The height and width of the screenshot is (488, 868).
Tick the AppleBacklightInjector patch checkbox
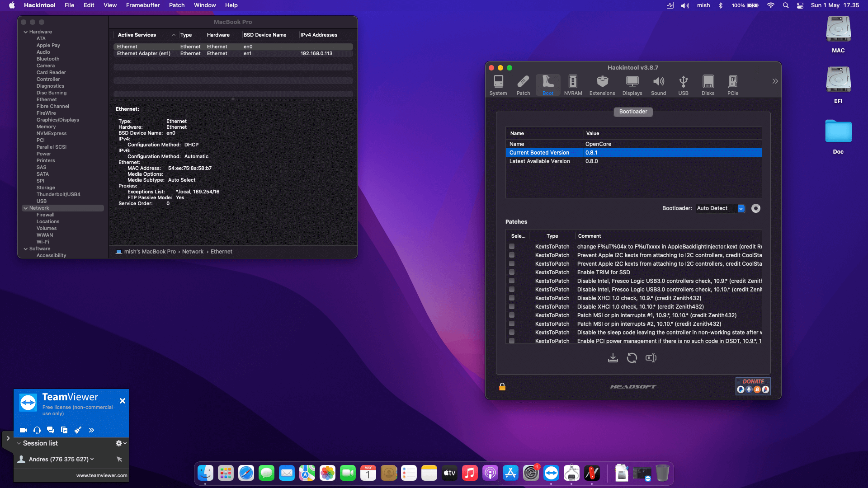[x=512, y=247]
